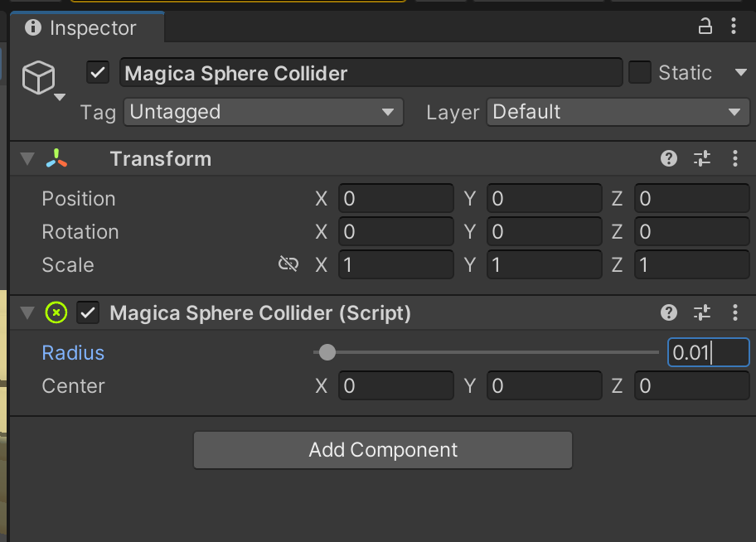Open the Transform presets slider icon
This screenshot has height=542, width=756.
(702, 158)
